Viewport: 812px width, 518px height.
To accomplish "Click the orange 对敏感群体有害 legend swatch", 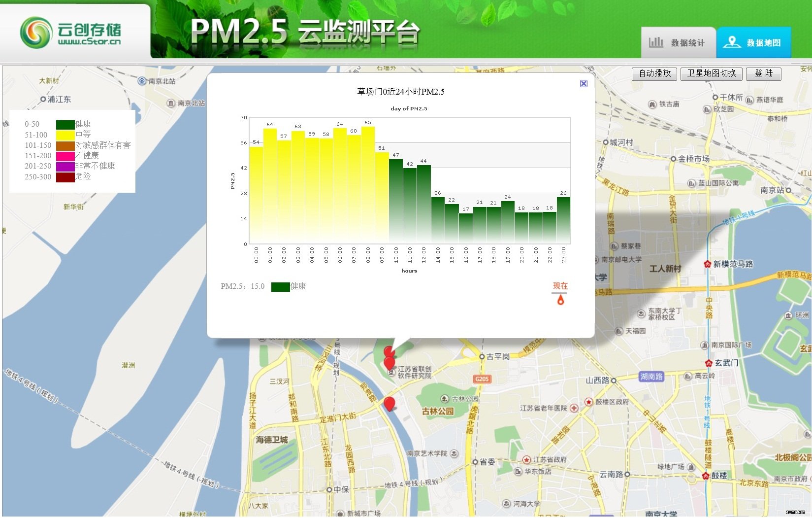I will 65,145.
